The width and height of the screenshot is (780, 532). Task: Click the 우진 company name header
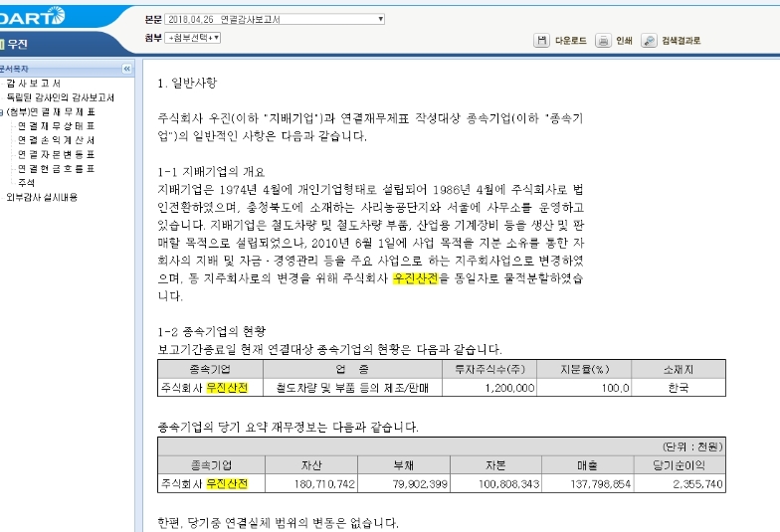[17, 44]
